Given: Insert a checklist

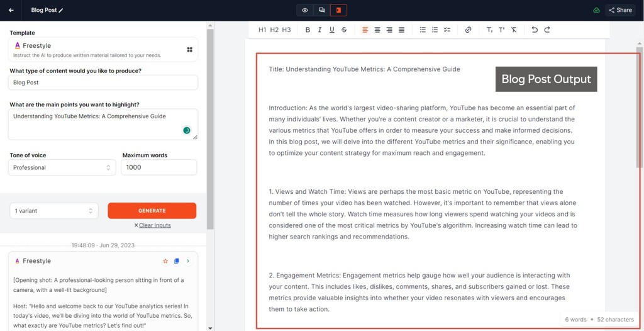Looking at the screenshot, I should coord(447,30).
